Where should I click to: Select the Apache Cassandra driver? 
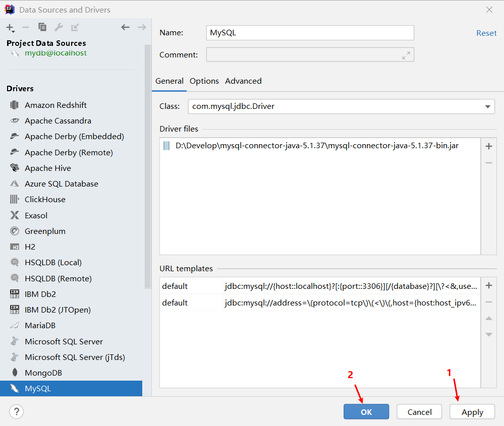(x=71, y=121)
